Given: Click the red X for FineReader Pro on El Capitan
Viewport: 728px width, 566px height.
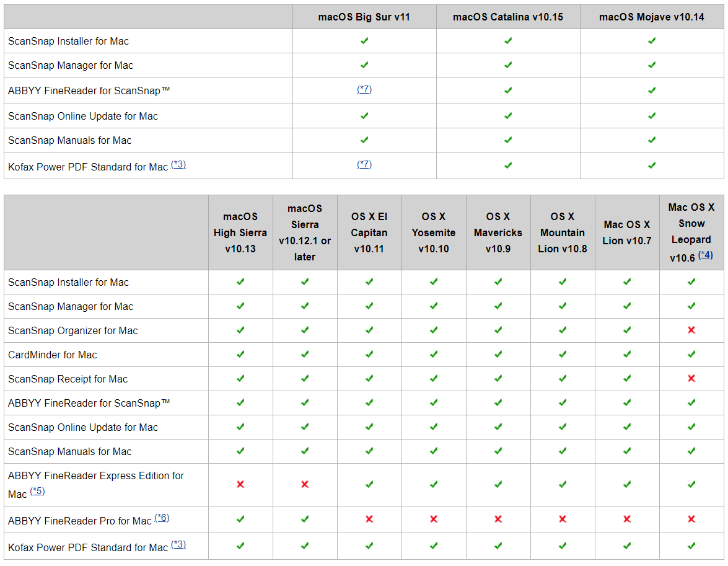Looking at the screenshot, I should (x=369, y=519).
